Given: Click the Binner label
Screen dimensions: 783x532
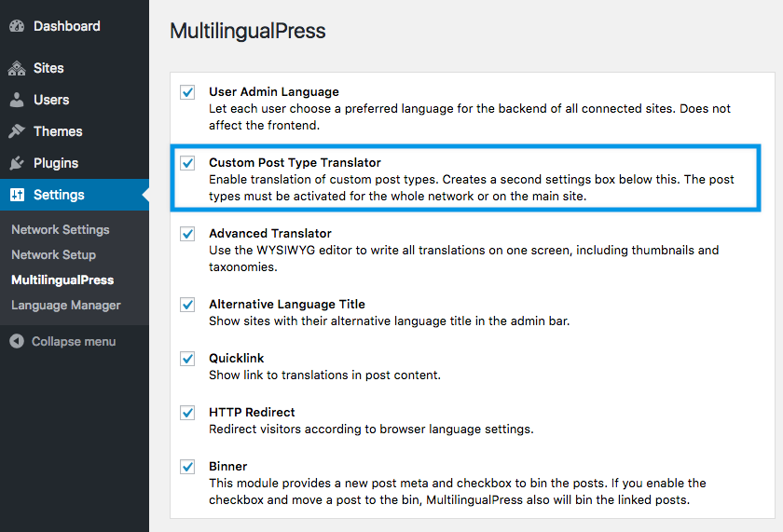Looking at the screenshot, I should point(227,466).
